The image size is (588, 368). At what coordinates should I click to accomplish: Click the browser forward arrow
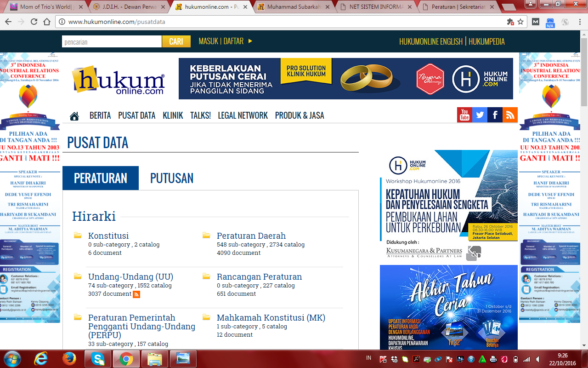tap(21, 22)
